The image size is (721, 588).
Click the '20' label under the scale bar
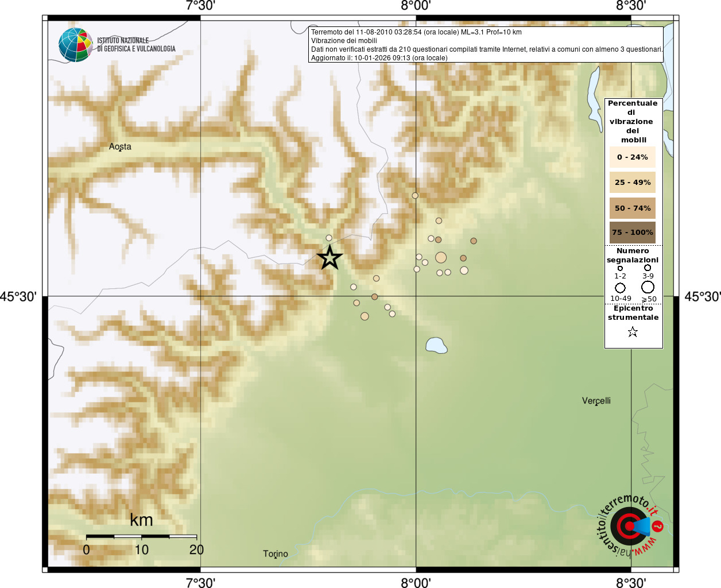pyautogui.click(x=196, y=550)
